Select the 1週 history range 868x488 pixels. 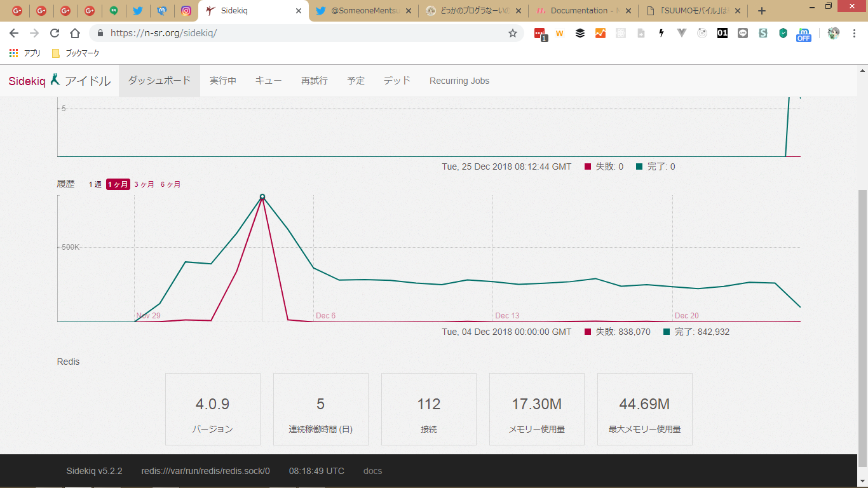click(95, 184)
